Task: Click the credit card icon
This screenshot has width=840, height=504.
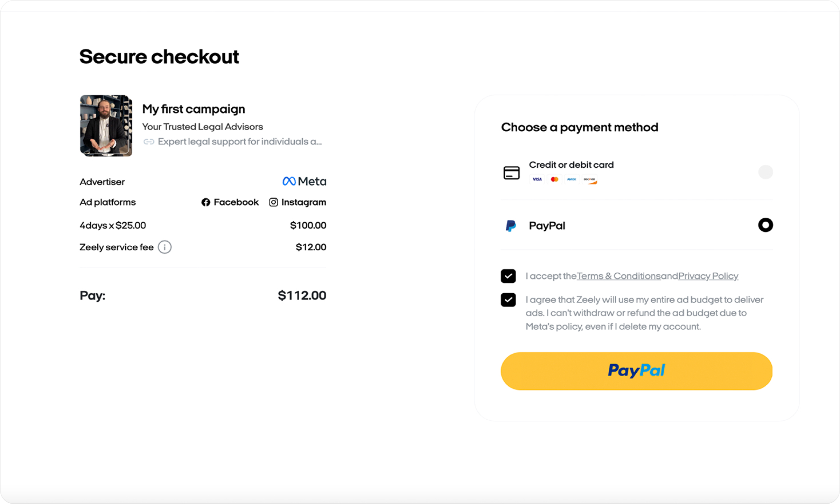Action: pyautogui.click(x=511, y=172)
